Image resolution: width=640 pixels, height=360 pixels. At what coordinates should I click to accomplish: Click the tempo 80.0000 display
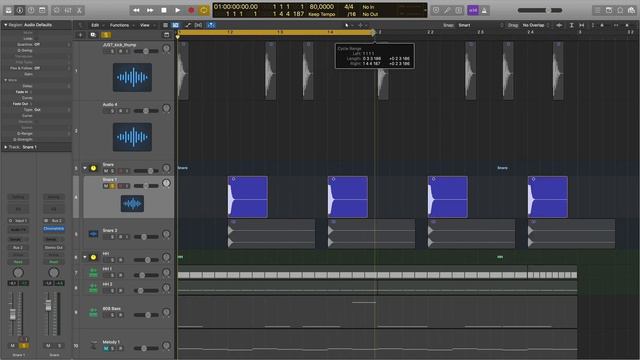tap(322, 7)
